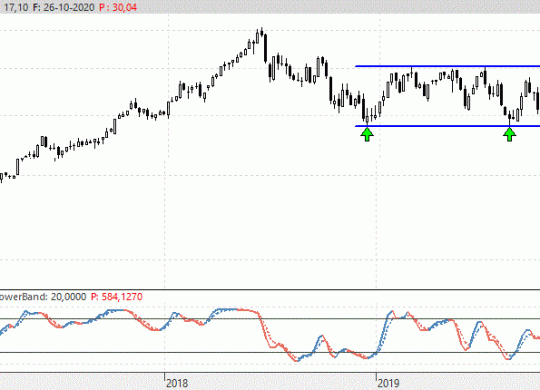Click the 2018 year label on time axis
This screenshot has height=390, width=540.
coord(177,383)
